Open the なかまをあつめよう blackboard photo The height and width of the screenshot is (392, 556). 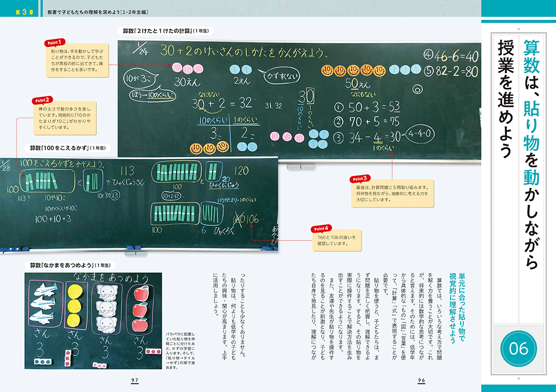[93, 321]
